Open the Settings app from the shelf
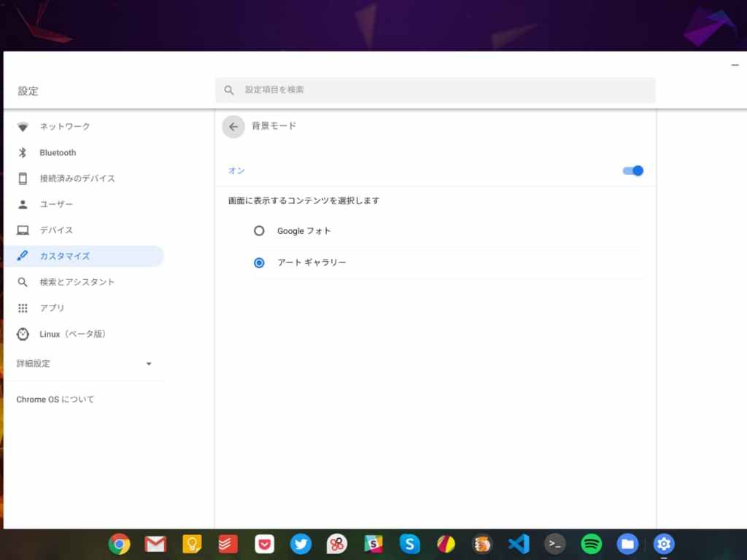This screenshot has height=560, width=747. [x=663, y=544]
